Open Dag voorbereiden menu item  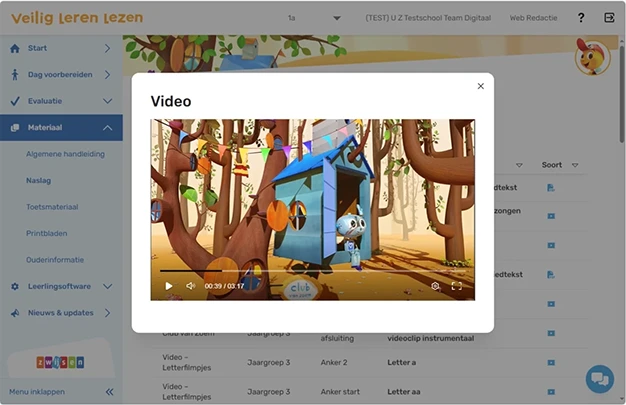61,75
